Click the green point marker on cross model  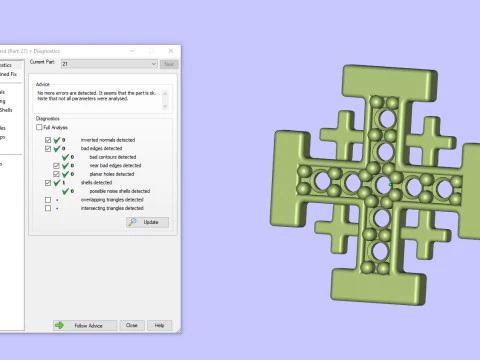click(x=391, y=185)
